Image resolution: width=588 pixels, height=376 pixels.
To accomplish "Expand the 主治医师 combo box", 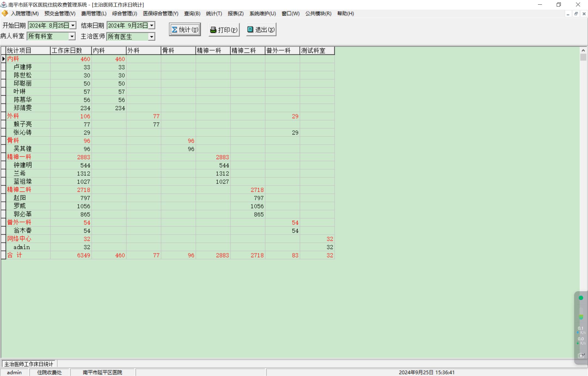I will pyautogui.click(x=152, y=37).
